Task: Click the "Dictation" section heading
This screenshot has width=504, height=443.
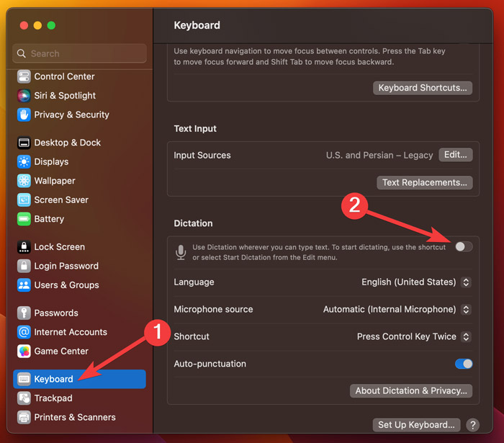Action: click(193, 223)
